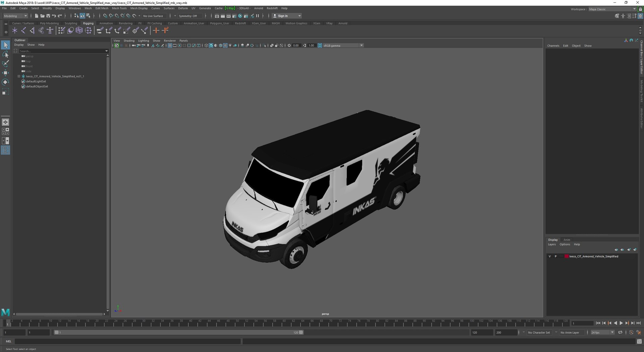Create layer from selected objects icon
The width and height of the screenshot is (644, 352).
[x=635, y=250]
